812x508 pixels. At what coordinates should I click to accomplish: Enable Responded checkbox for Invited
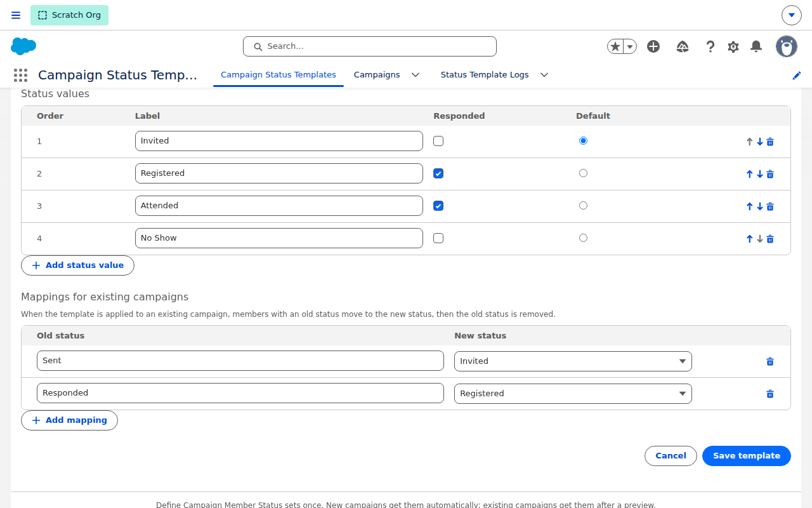pyautogui.click(x=438, y=141)
